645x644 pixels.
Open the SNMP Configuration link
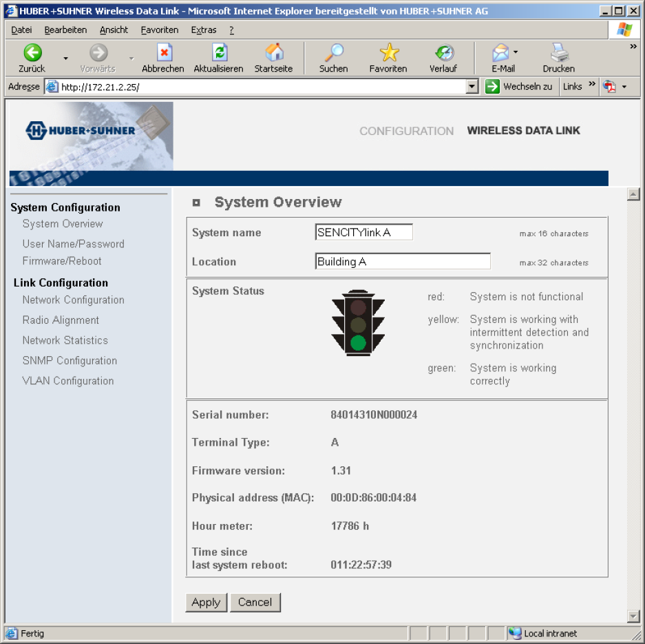(70, 360)
